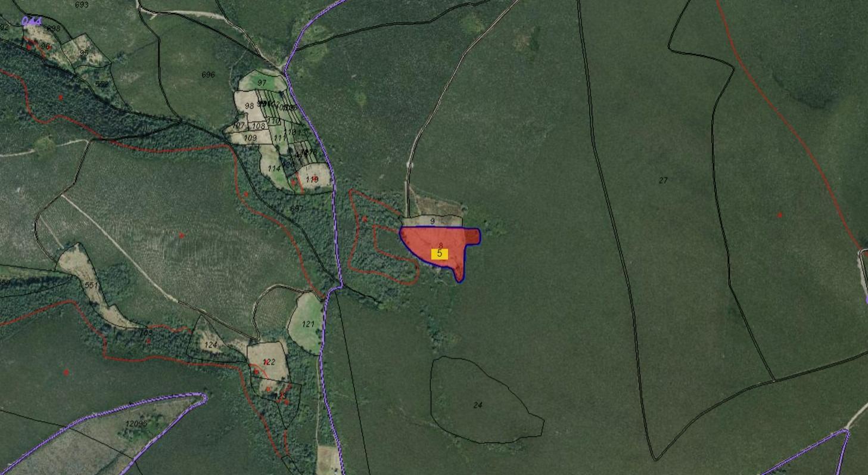This screenshot has width=868, height=475.
Task: Select parcel 98 in the field cluster
Action: (x=249, y=106)
